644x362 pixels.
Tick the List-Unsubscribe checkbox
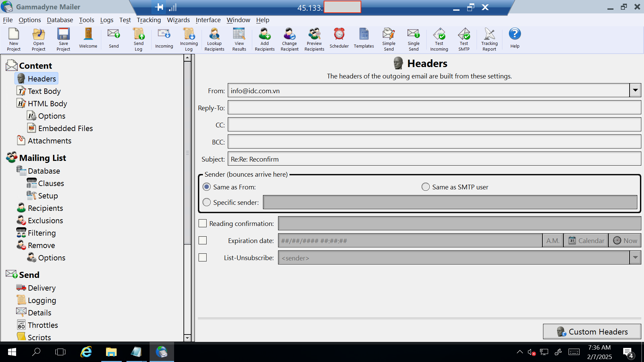203,258
